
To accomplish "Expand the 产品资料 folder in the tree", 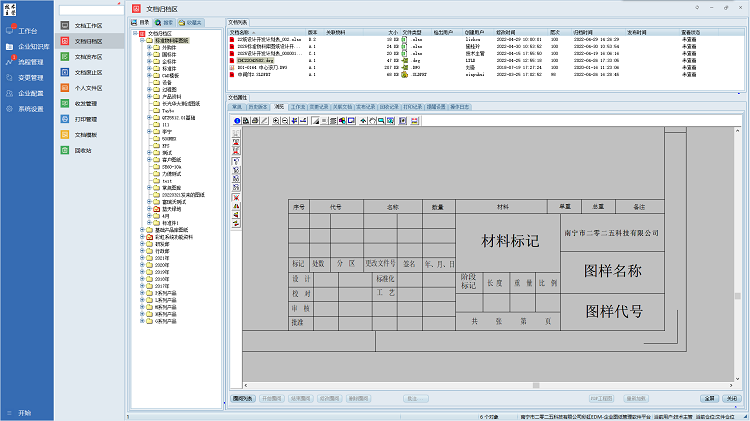I will pyautogui.click(x=149, y=97).
